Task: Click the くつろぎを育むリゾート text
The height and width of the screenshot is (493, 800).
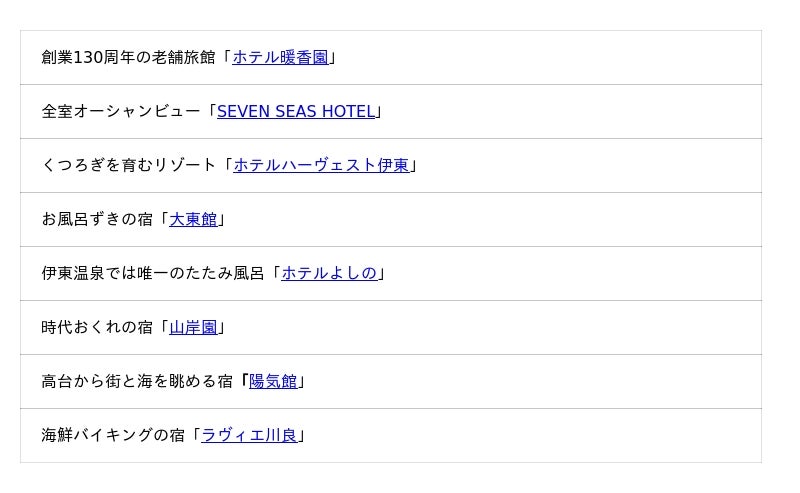Action: (128, 166)
